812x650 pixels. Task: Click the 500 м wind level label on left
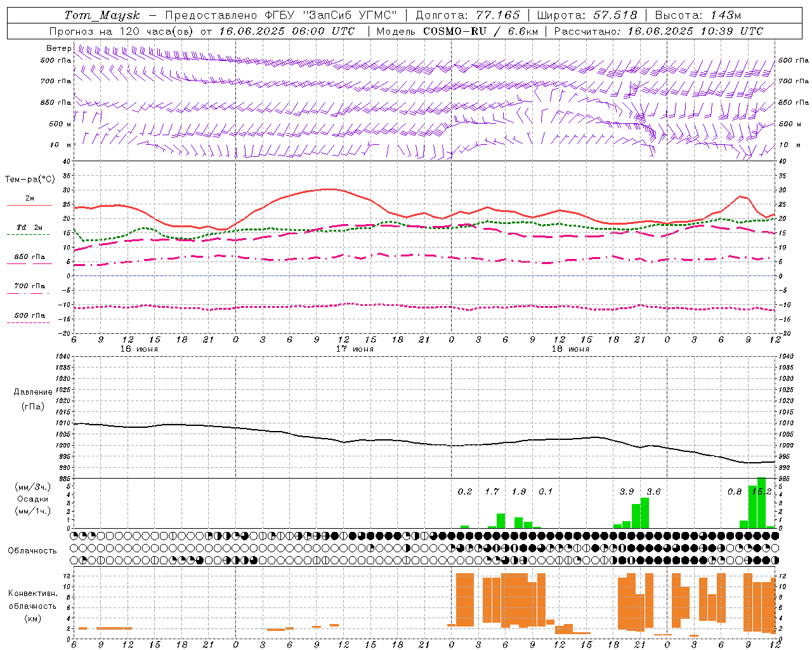60,124
